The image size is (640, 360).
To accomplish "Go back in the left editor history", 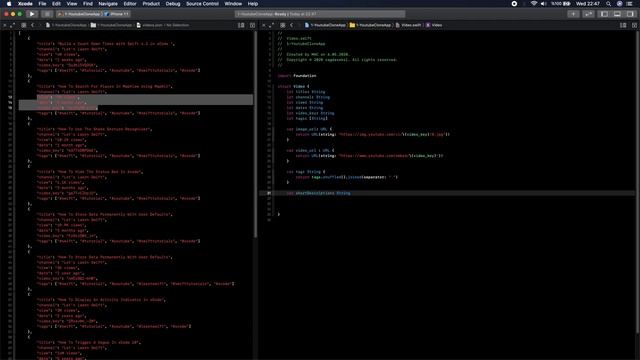I will [33, 25].
